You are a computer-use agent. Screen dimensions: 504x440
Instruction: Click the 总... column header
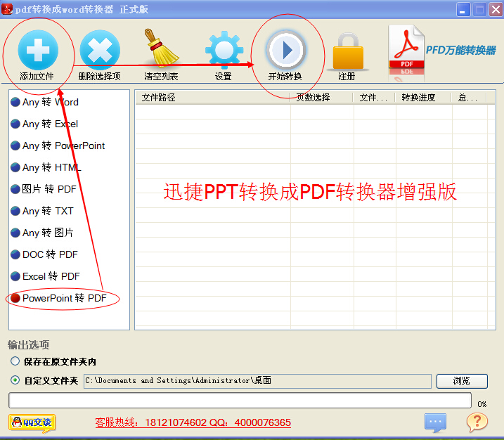pos(469,98)
